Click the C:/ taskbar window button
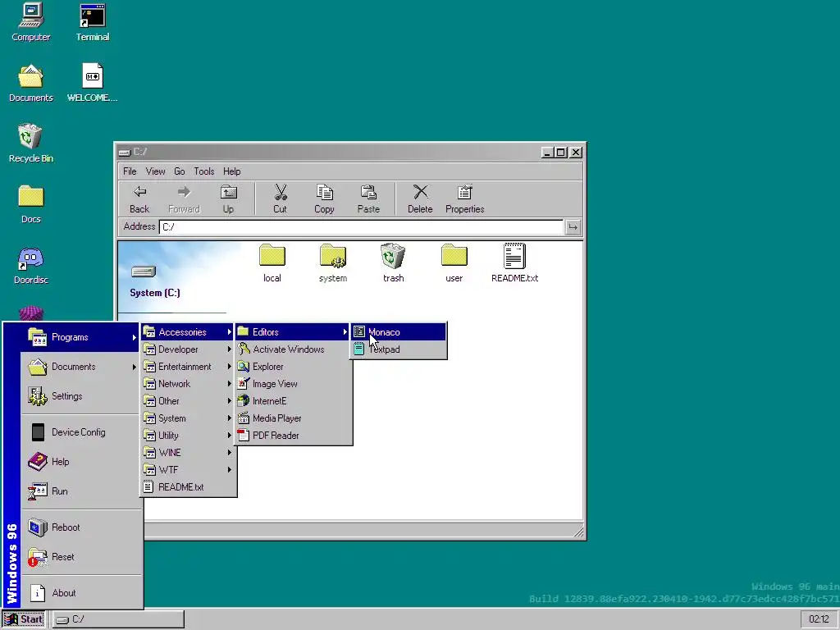The height and width of the screenshot is (630, 840). pyautogui.click(x=118, y=619)
